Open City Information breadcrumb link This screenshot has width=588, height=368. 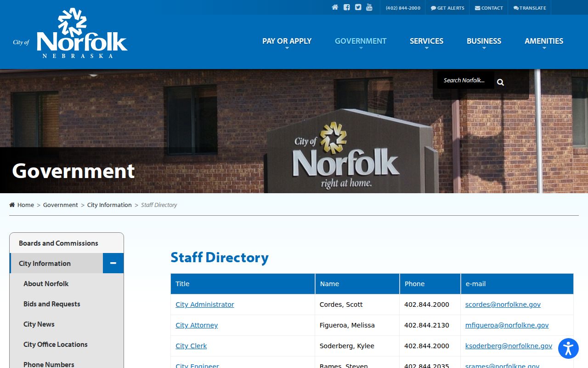point(109,205)
